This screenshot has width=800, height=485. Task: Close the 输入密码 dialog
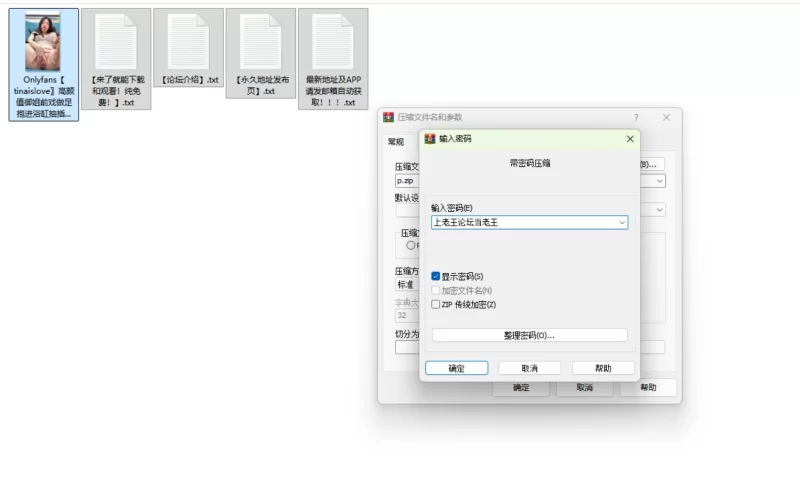[630, 139]
